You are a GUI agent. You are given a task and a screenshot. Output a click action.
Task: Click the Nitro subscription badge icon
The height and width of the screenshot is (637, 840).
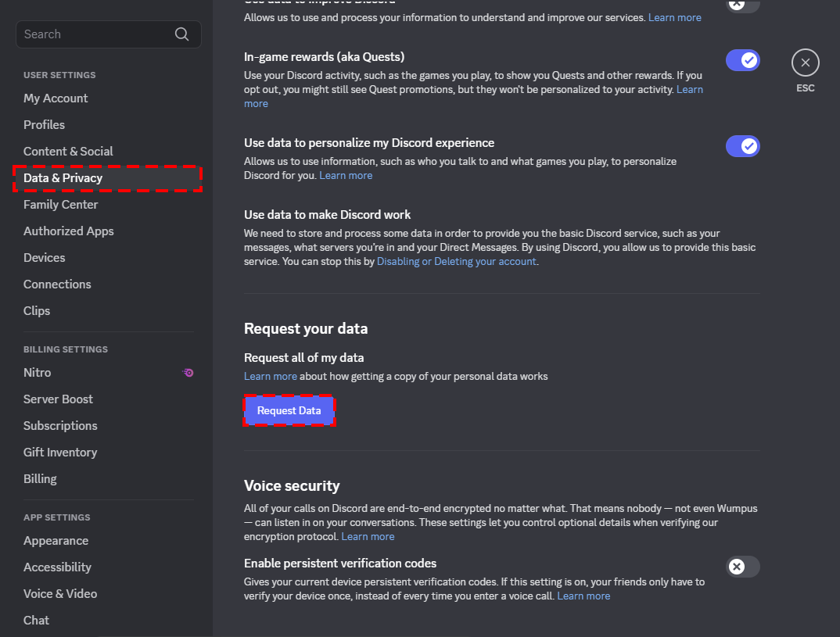(188, 373)
